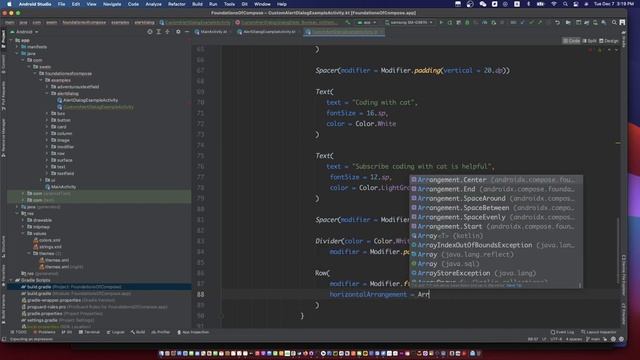Click the macOS Spotlight search icon
The height and width of the screenshot is (360, 640).
click(565, 4)
